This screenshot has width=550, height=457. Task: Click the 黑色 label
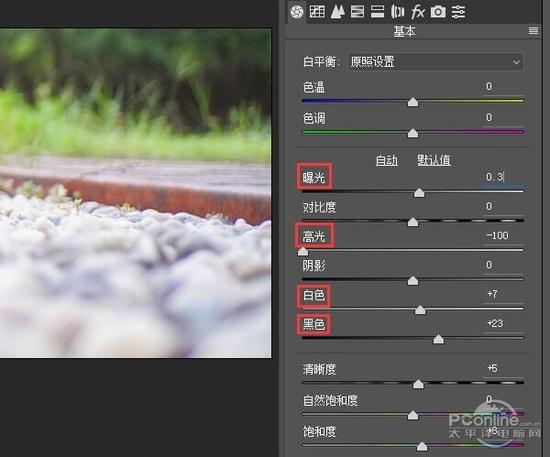coord(313,324)
